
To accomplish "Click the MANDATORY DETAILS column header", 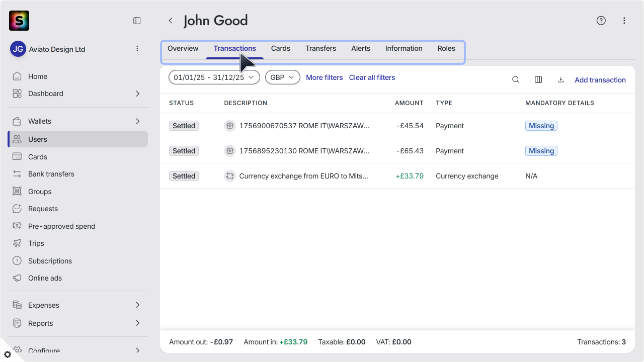I will 559,103.
